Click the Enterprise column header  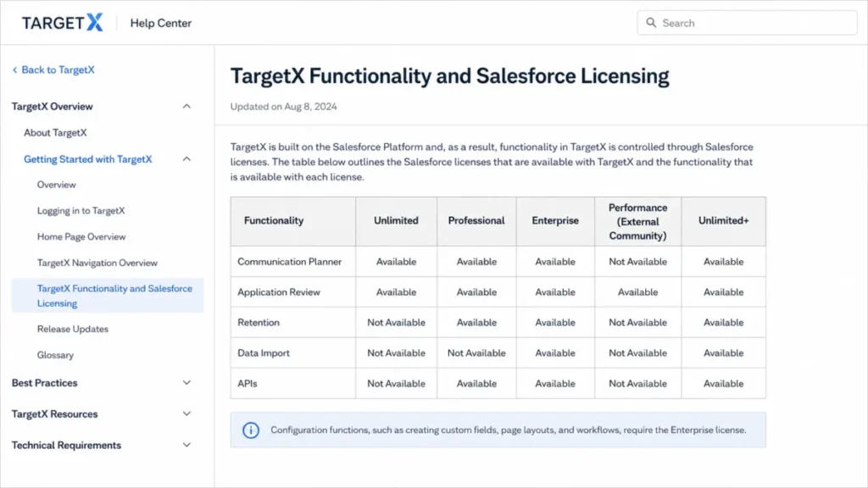pyautogui.click(x=555, y=221)
